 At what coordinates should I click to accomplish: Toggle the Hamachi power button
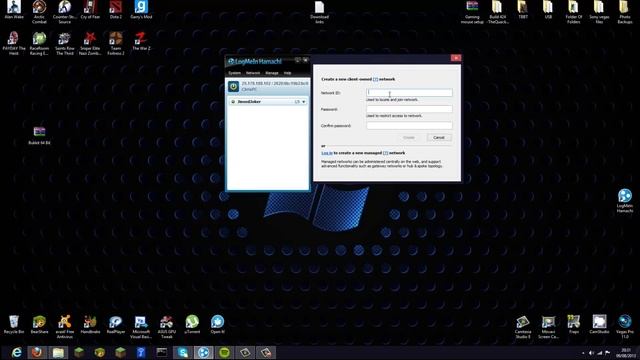(x=233, y=87)
